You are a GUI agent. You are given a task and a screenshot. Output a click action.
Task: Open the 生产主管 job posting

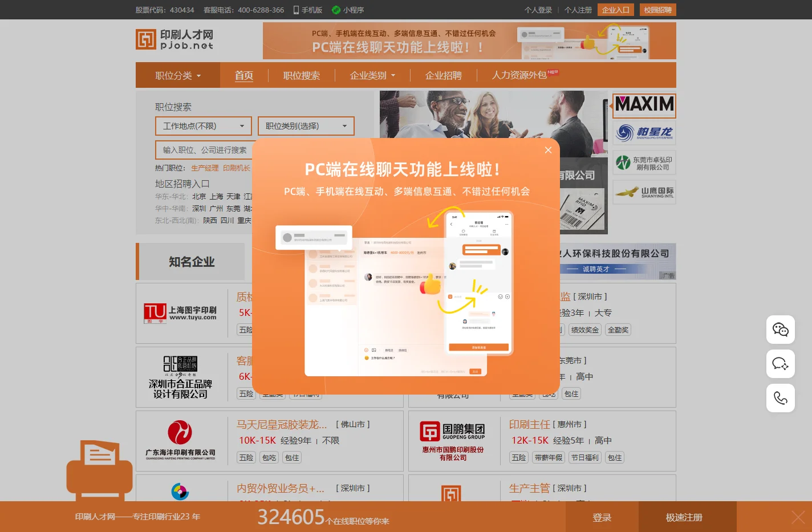(529, 488)
